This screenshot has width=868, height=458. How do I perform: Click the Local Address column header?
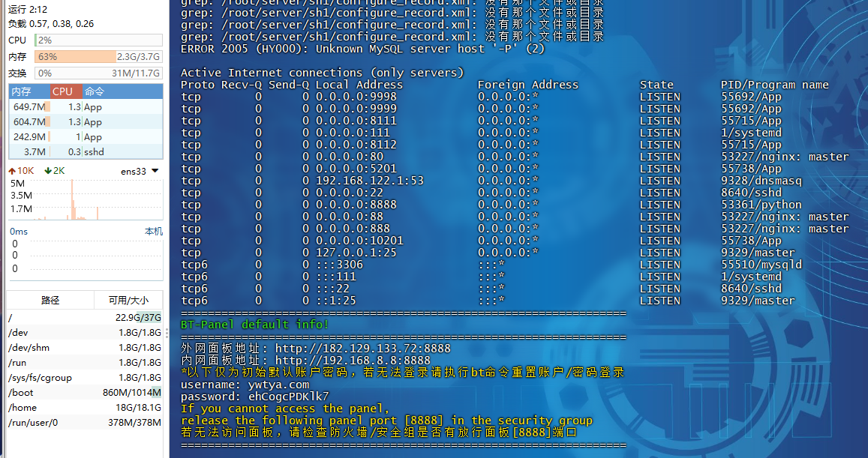pyautogui.click(x=359, y=85)
